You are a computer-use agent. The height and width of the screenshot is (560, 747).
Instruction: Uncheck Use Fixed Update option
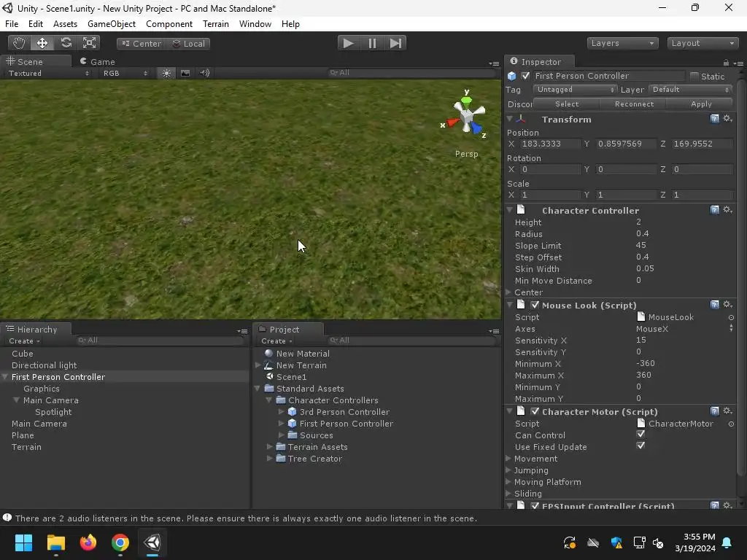[640, 446]
